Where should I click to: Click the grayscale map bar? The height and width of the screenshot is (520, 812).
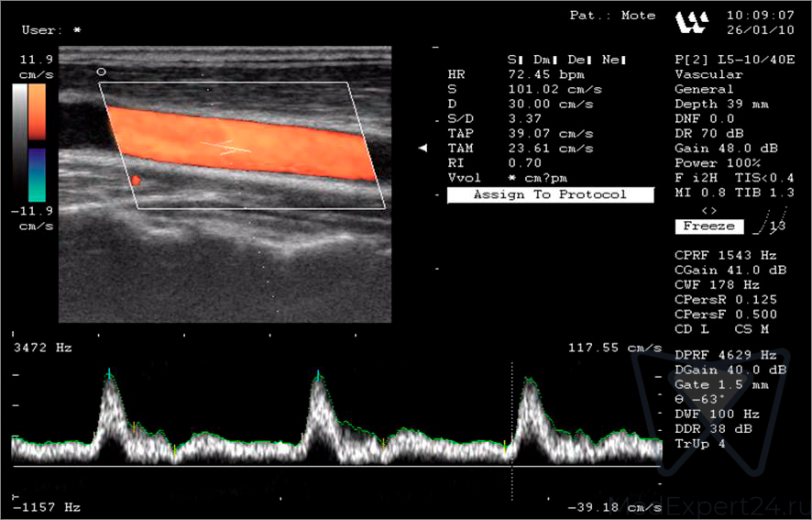[19, 142]
